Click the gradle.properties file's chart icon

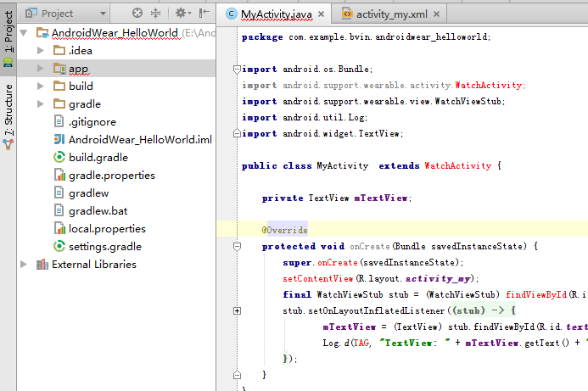(59, 175)
